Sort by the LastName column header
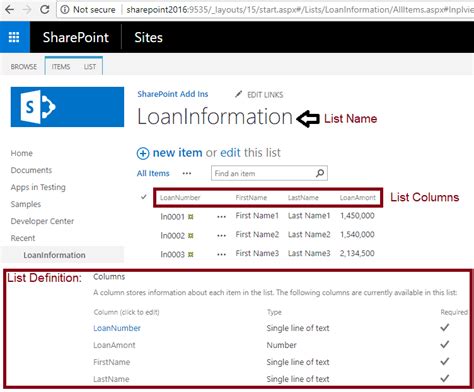This screenshot has height=392, width=474. pos(303,197)
